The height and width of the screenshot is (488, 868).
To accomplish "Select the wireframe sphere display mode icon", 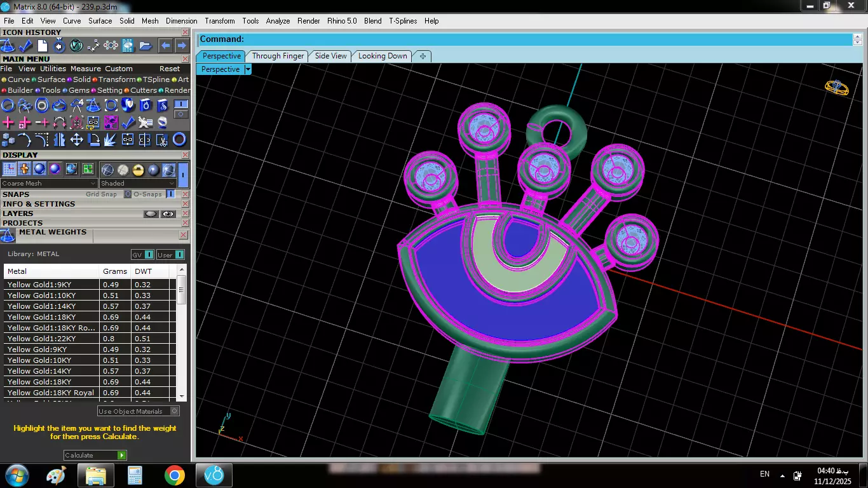I will [107, 169].
